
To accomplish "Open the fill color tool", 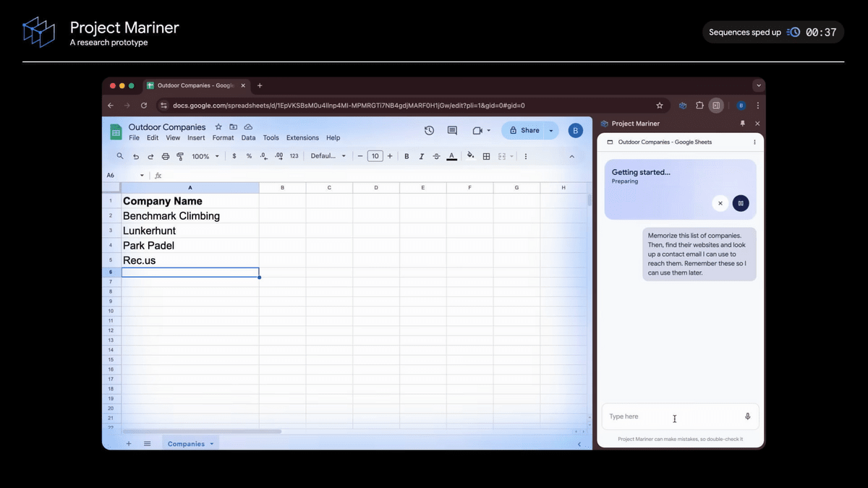I will point(470,155).
